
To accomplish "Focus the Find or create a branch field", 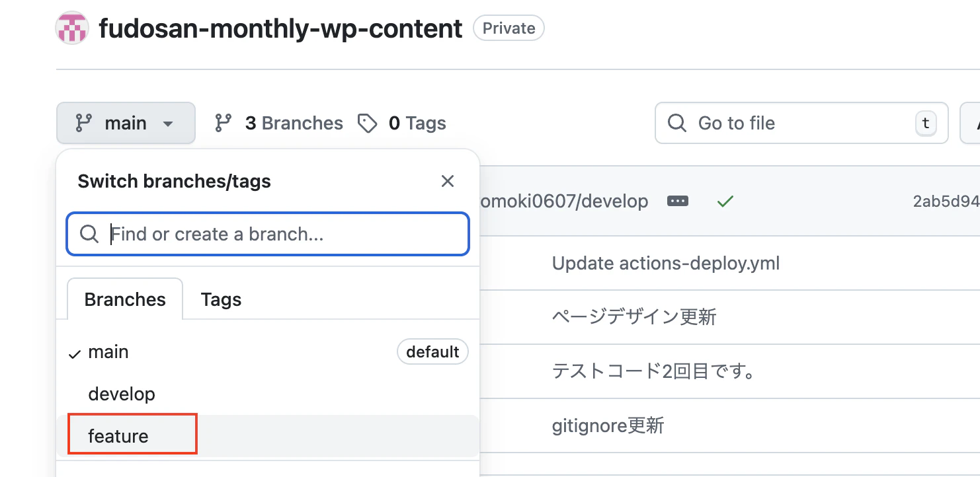I will (268, 234).
